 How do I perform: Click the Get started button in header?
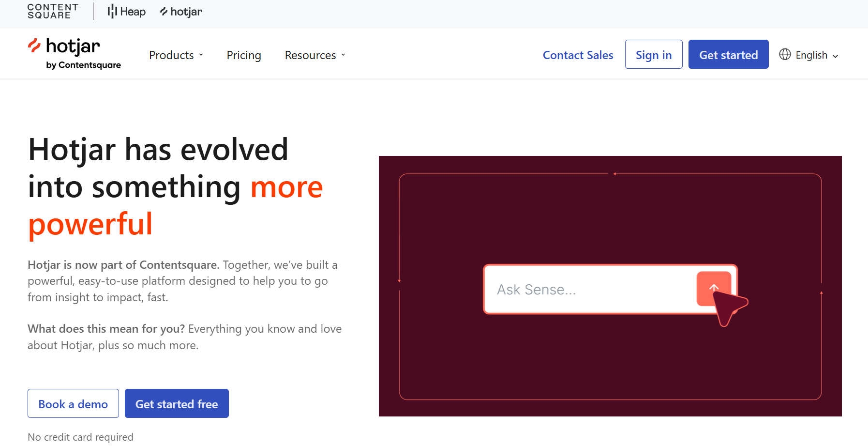tap(728, 55)
